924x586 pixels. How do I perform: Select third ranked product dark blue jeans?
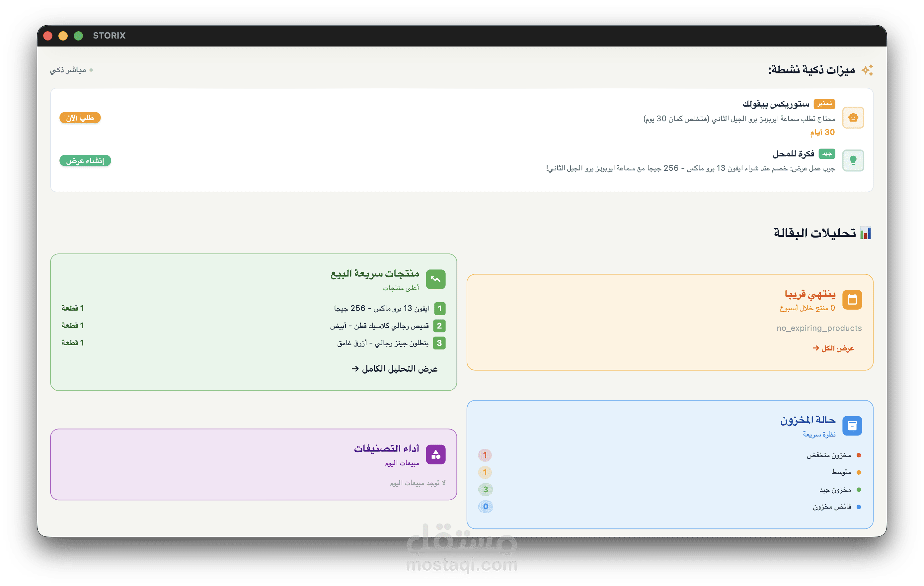pyautogui.click(x=383, y=343)
